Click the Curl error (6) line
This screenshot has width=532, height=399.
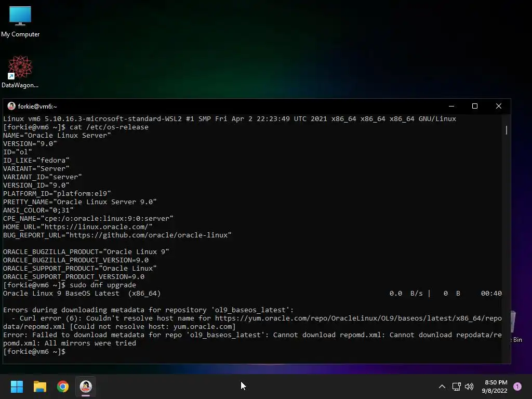click(x=252, y=318)
